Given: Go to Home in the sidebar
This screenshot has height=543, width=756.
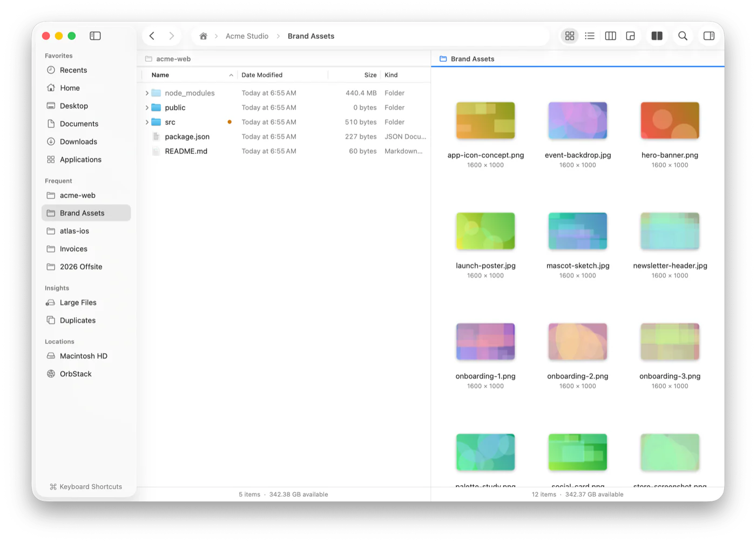Looking at the screenshot, I should tap(86, 88).
